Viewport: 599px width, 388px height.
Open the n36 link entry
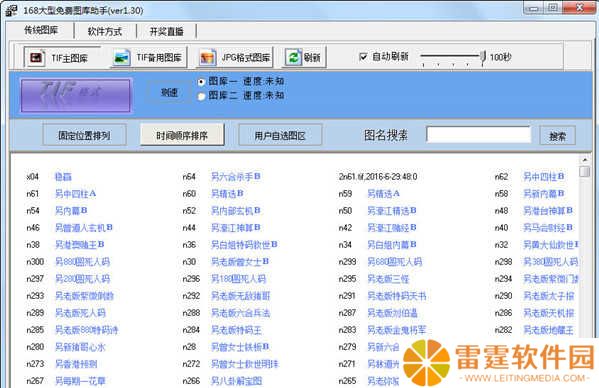point(244,244)
